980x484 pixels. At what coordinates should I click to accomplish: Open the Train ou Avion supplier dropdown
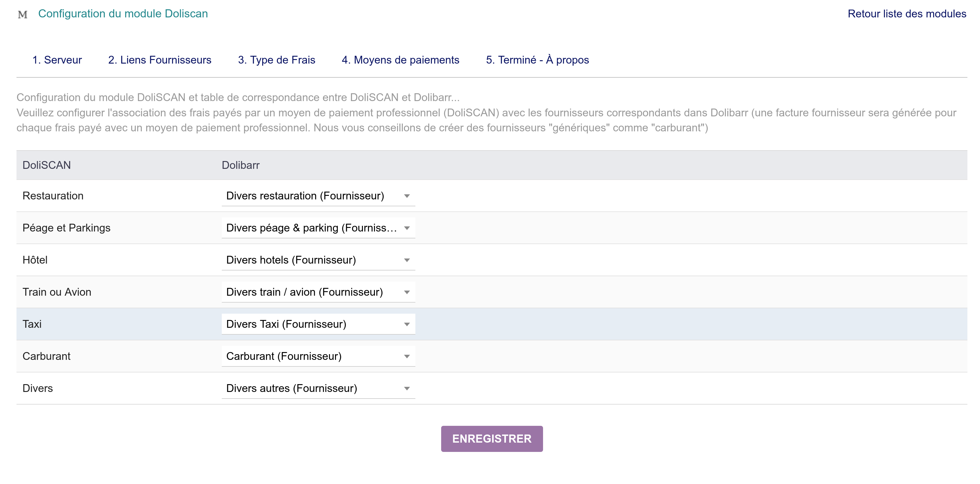tap(318, 292)
